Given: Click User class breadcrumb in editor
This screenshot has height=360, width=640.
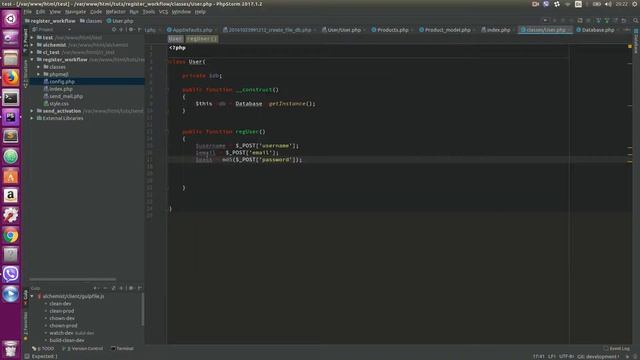Looking at the screenshot, I should 176,39.
